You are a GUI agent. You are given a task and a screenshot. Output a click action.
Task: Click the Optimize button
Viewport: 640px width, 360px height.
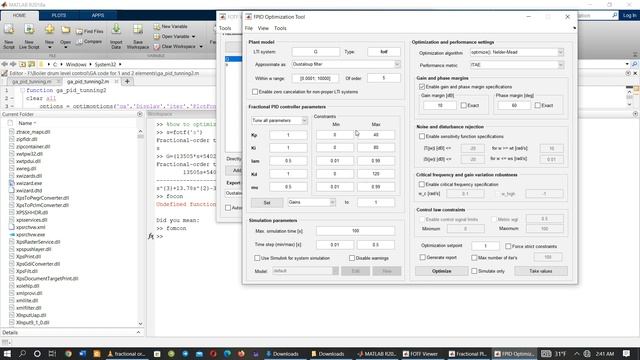pyautogui.click(x=441, y=271)
